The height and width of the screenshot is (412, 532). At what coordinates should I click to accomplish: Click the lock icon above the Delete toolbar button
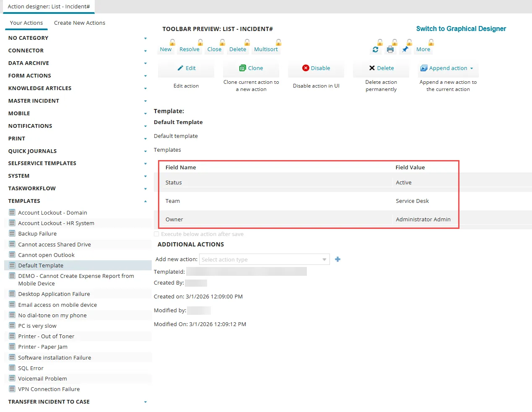(x=247, y=42)
